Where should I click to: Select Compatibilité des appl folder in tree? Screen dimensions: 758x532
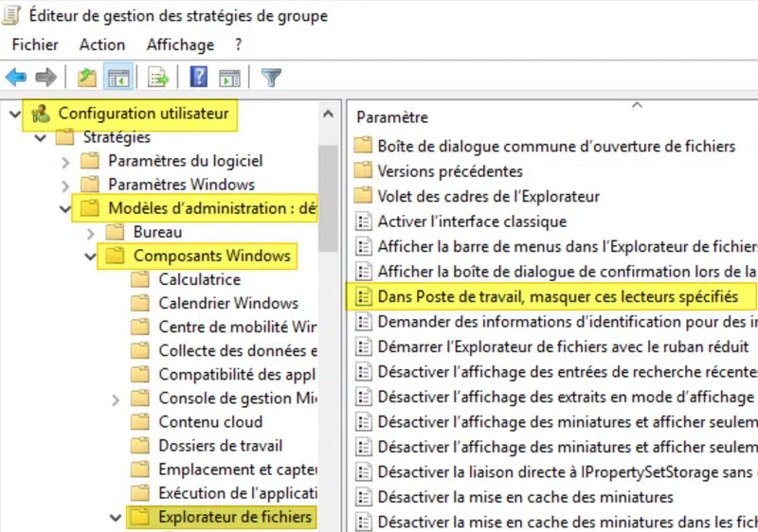point(237,374)
